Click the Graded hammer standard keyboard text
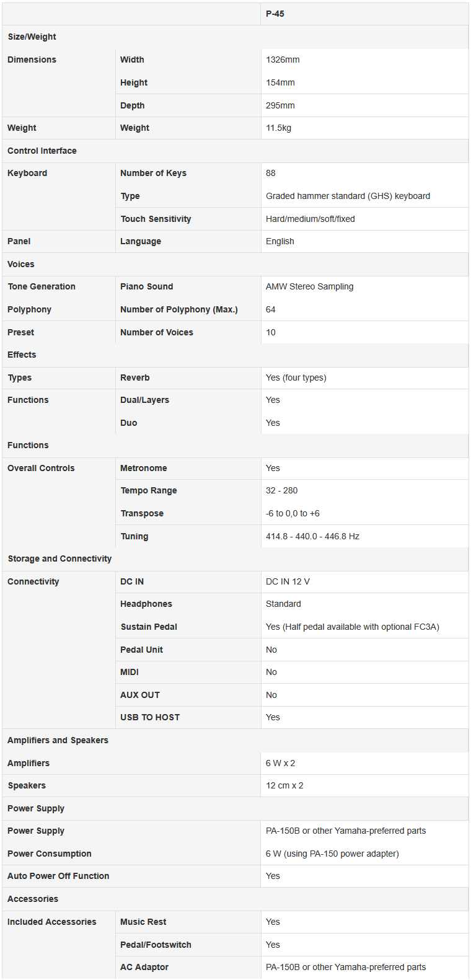 pos(348,196)
